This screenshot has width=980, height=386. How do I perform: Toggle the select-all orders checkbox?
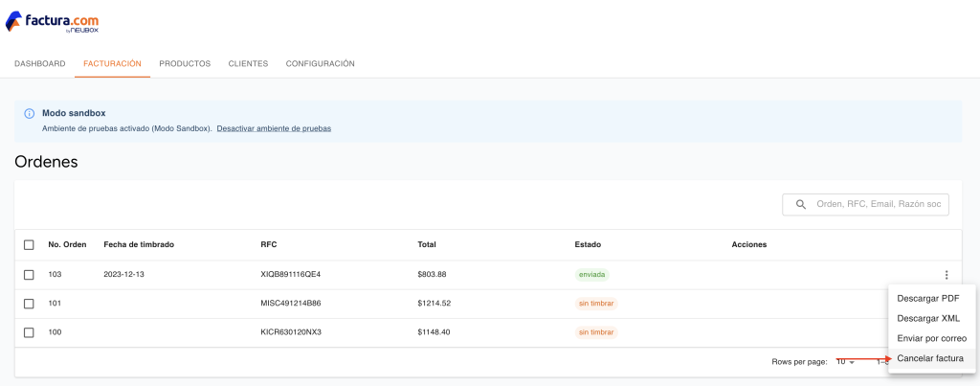point(29,244)
